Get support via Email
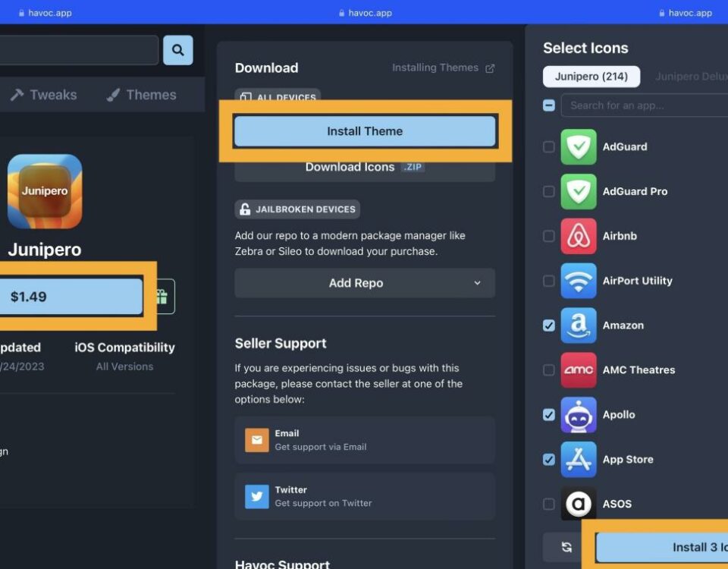The height and width of the screenshot is (569, 728). [x=365, y=440]
